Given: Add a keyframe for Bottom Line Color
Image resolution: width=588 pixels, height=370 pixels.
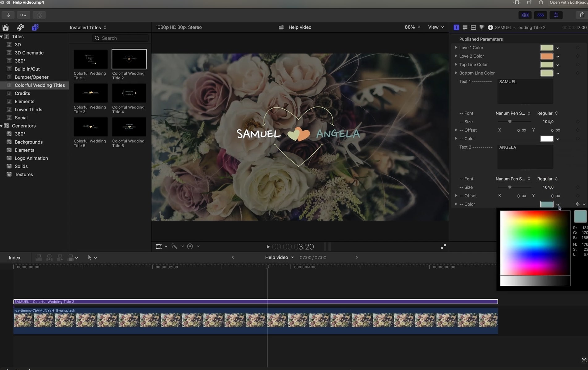Looking at the screenshot, I should click(577, 73).
